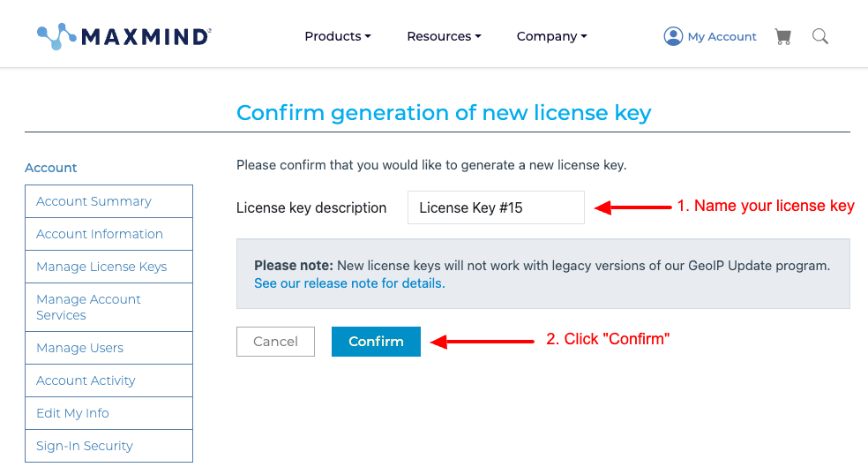Open Manage Account Services sidebar item
The height and width of the screenshot is (467, 868).
point(109,307)
